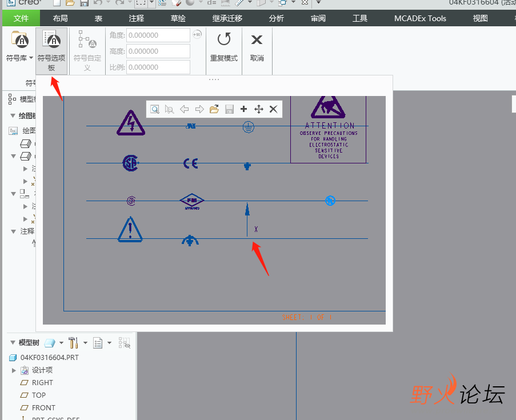Switch to the 继承迁移 tab
Image resolution: width=516 pixels, height=420 pixels.
tap(227, 18)
